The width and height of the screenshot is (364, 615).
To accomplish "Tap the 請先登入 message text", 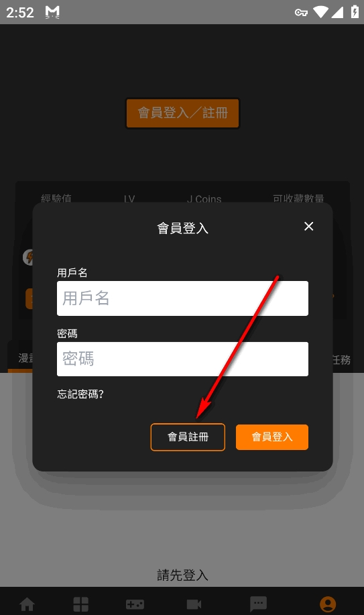I will (x=182, y=575).
